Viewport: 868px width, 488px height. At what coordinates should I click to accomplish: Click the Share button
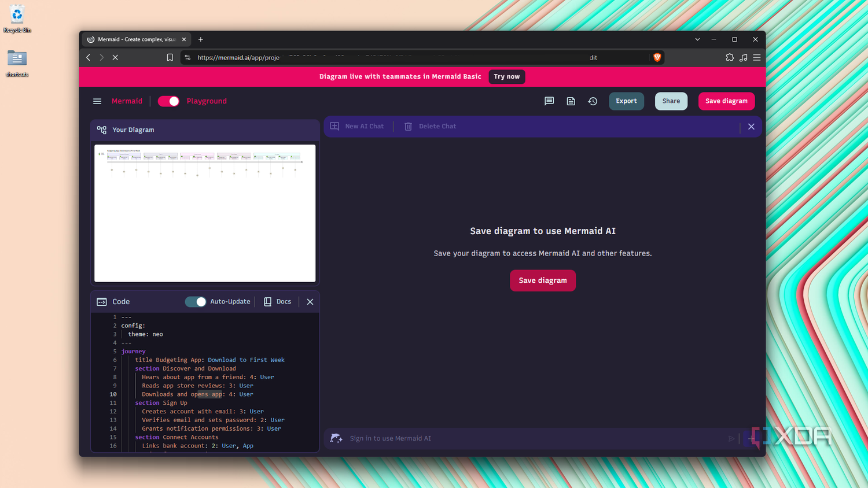coord(671,101)
